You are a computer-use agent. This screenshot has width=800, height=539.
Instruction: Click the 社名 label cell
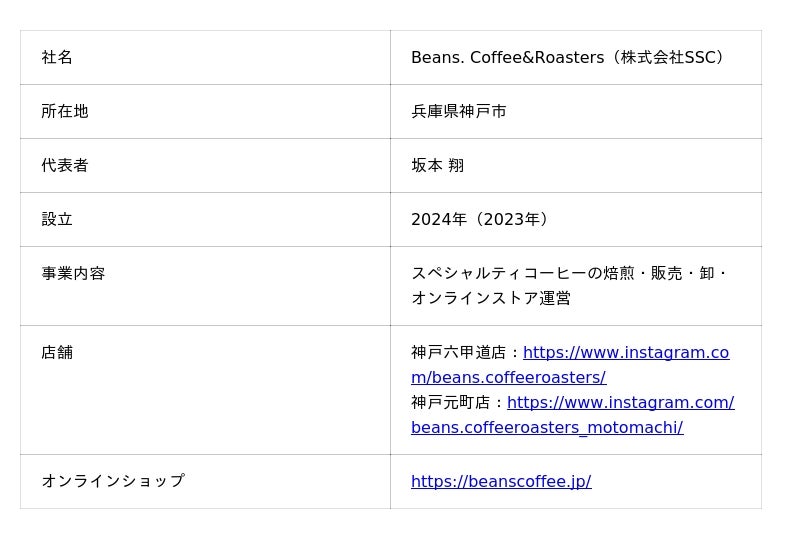click(x=57, y=57)
